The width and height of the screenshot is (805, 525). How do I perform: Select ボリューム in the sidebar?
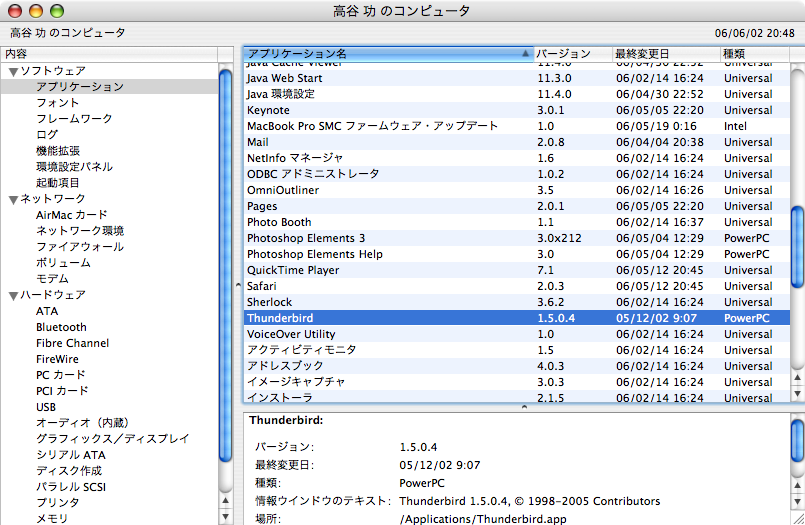coord(63,263)
